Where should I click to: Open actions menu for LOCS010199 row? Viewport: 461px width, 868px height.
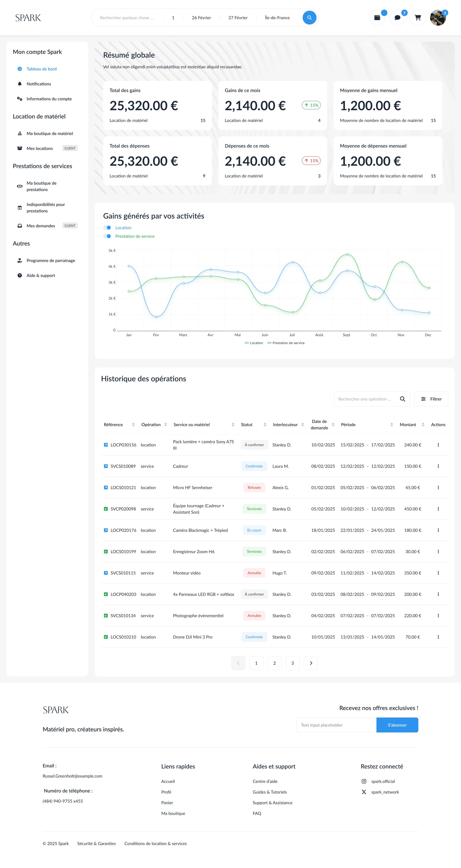click(x=438, y=552)
